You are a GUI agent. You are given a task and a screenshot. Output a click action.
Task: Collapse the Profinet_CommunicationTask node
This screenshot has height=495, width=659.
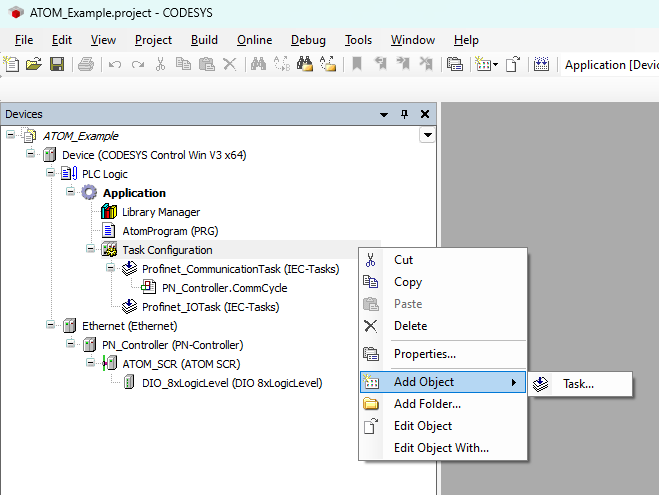[x=111, y=268]
